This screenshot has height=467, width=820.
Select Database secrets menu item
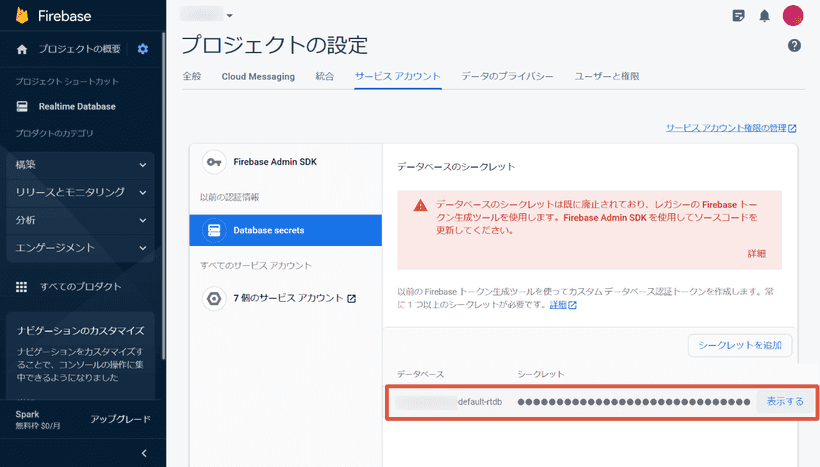pos(286,230)
